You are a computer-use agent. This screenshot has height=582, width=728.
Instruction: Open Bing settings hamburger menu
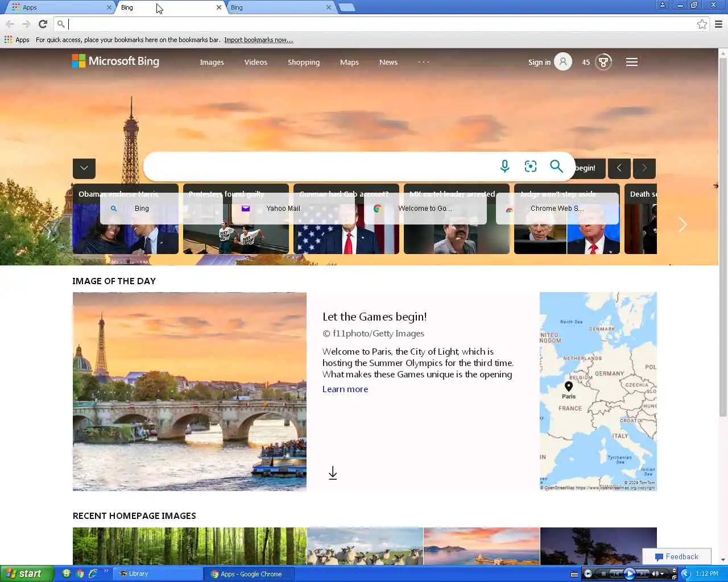coord(632,62)
